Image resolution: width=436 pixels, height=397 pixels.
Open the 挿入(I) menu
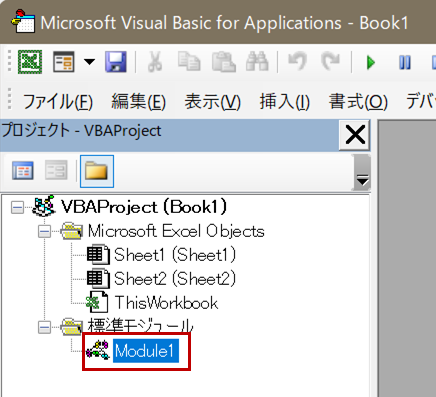(x=285, y=101)
